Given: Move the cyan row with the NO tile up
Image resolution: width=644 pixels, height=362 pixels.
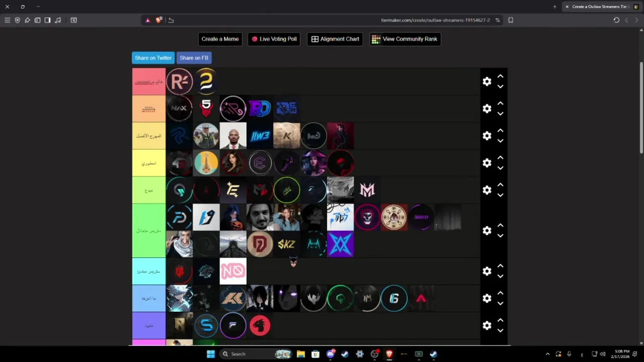Looking at the screenshot, I should tap(500, 266).
